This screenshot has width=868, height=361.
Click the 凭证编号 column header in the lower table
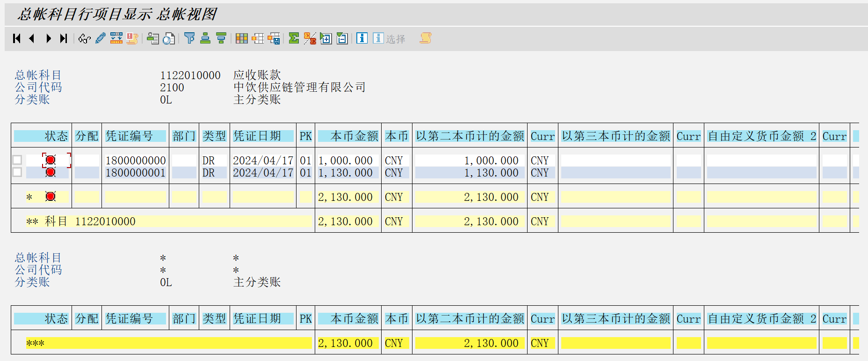click(136, 319)
